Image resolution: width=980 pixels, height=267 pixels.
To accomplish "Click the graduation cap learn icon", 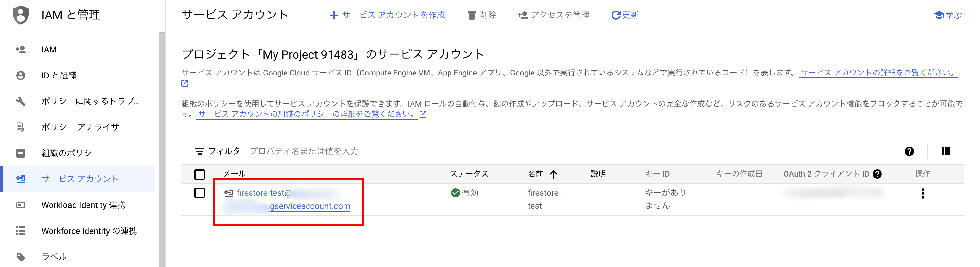I will [939, 15].
